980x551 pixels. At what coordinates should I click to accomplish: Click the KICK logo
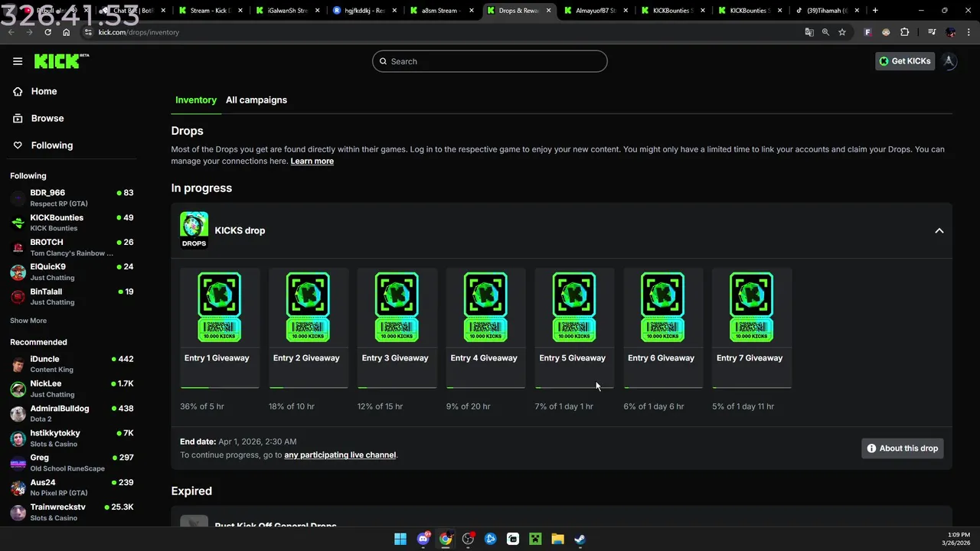click(x=61, y=61)
